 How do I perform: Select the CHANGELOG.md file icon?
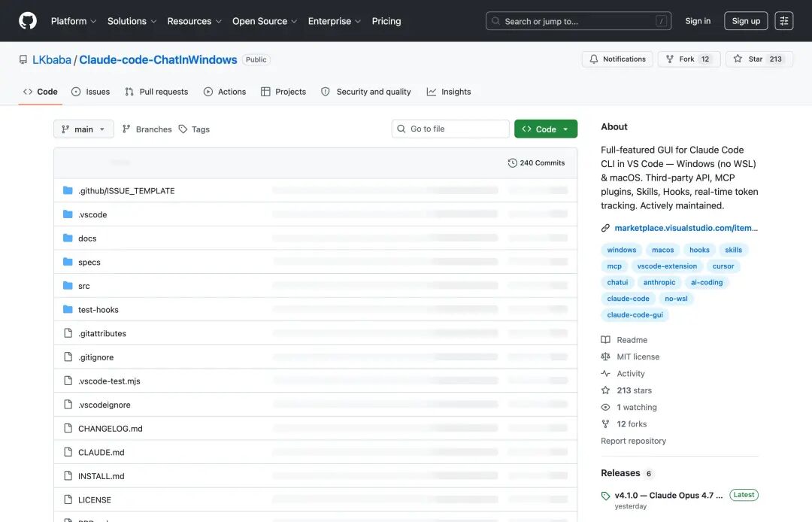point(68,428)
